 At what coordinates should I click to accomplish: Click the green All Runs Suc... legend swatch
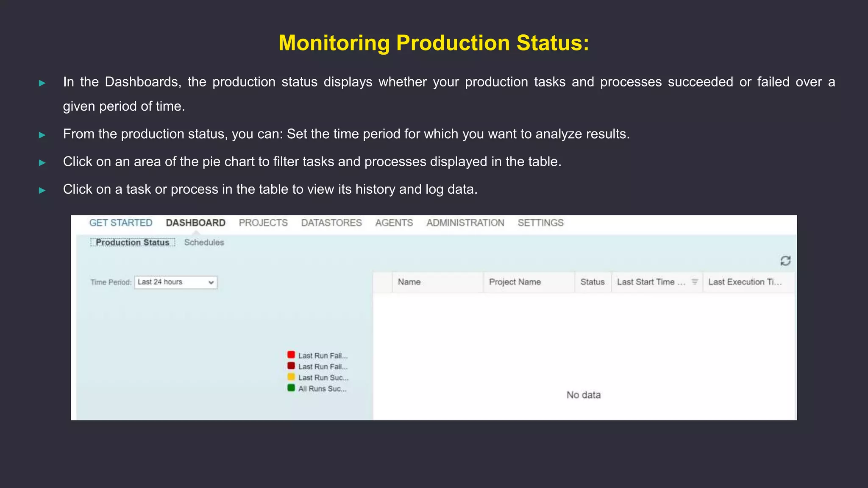coord(291,388)
